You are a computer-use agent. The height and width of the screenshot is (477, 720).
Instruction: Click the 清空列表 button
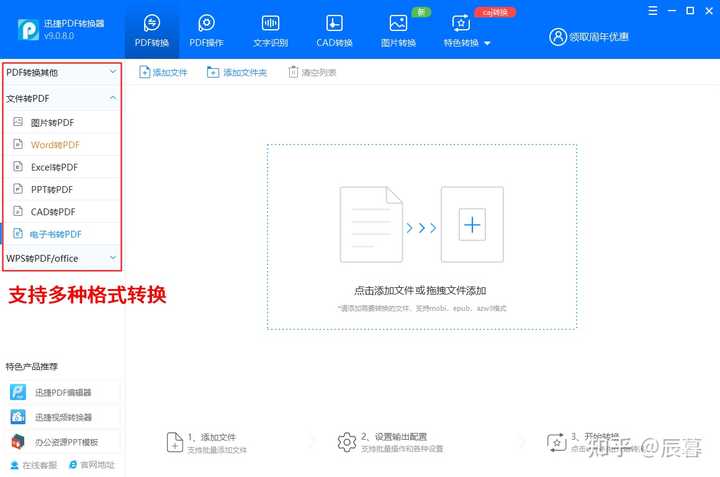312,72
